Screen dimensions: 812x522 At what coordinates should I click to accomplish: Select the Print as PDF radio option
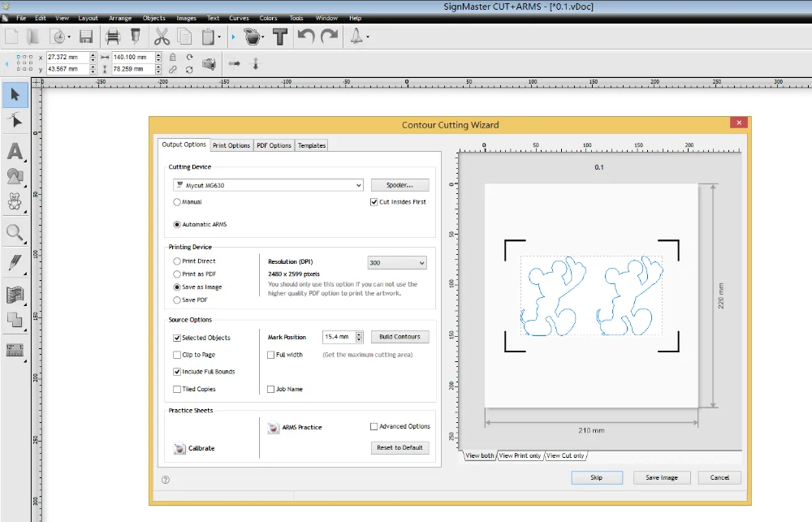tap(177, 274)
